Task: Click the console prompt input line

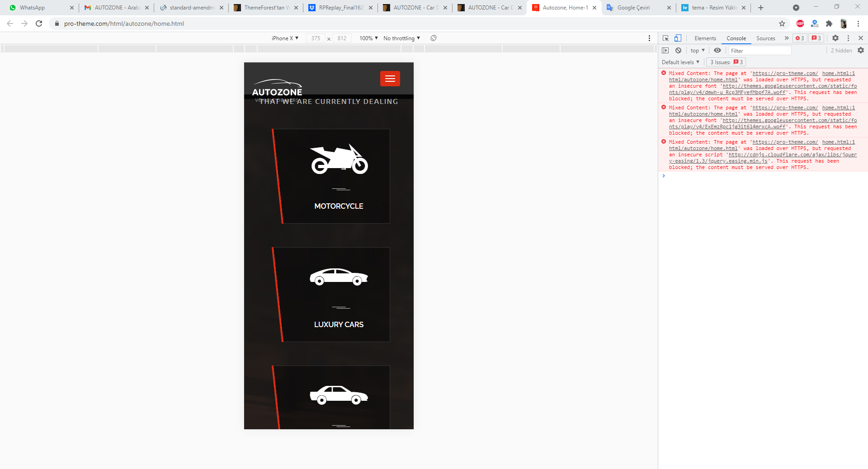Action: point(764,176)
